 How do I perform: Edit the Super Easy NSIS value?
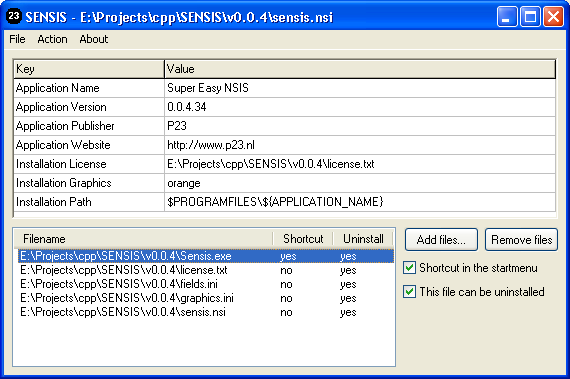[360, 88]
